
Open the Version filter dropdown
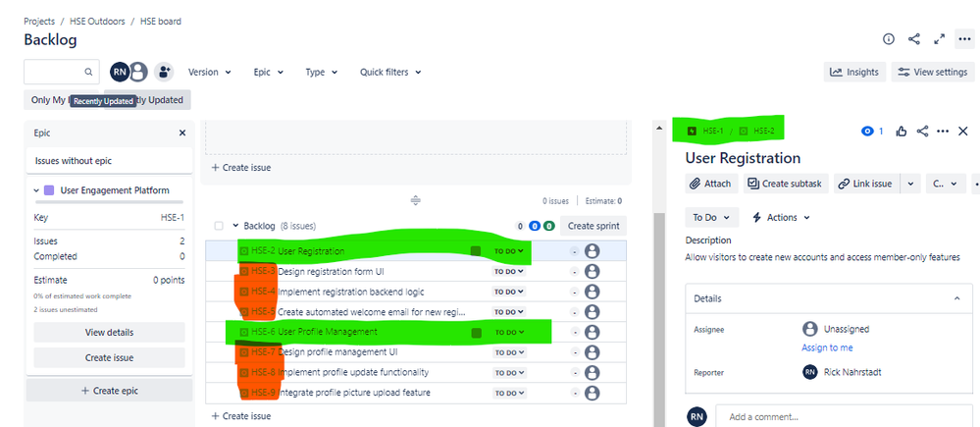pos(210,72)
